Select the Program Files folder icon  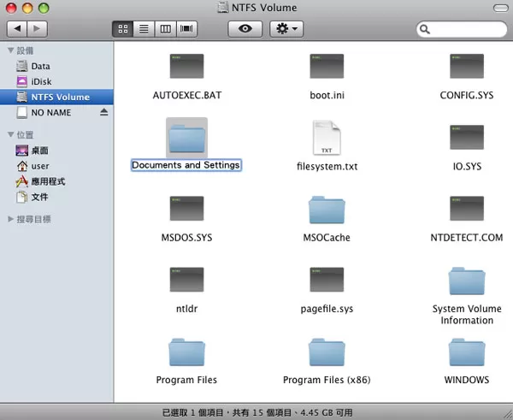tap(186, 352)
